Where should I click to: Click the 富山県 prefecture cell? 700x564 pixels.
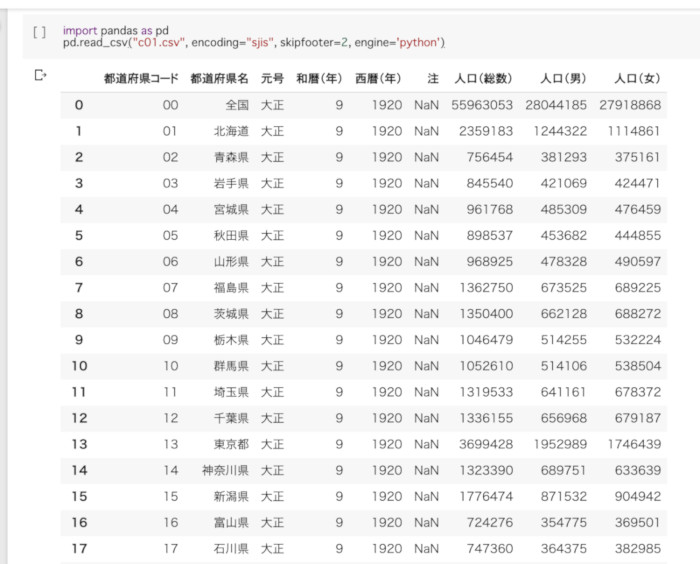click(231, 523)
